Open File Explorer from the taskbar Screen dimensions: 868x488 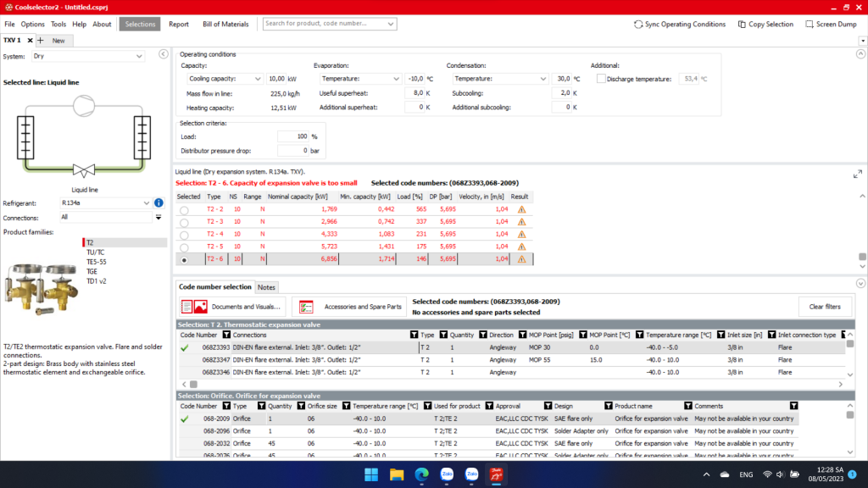(x=396, y=474)
